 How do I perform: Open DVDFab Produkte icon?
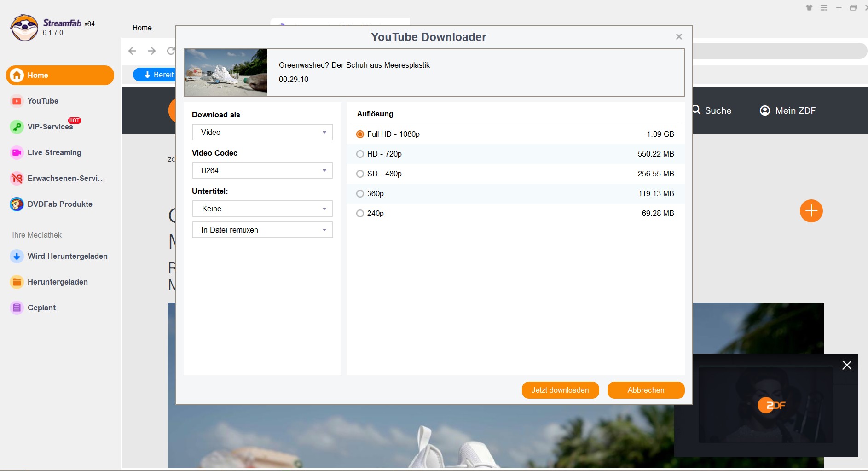[17, 204]
